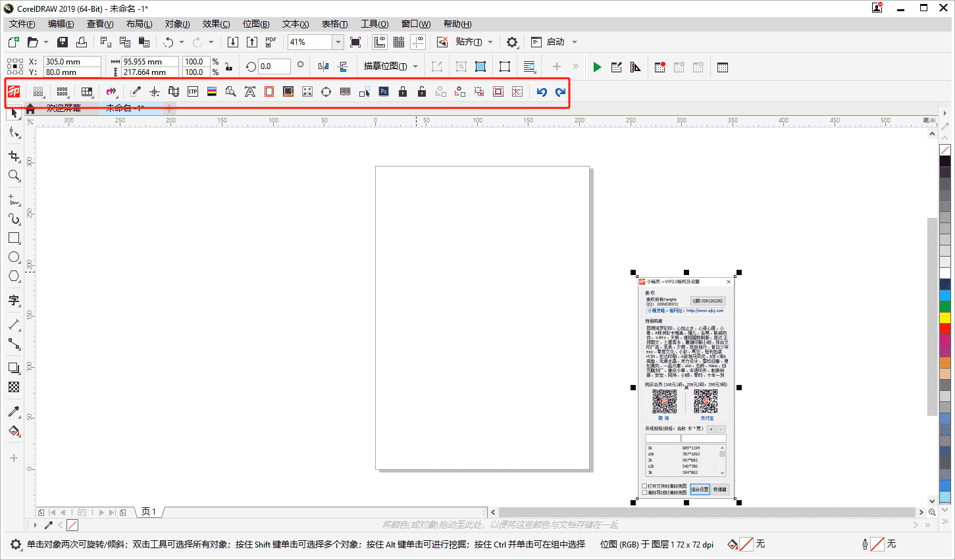Activate the Text tool (字)

pos(14,301)
